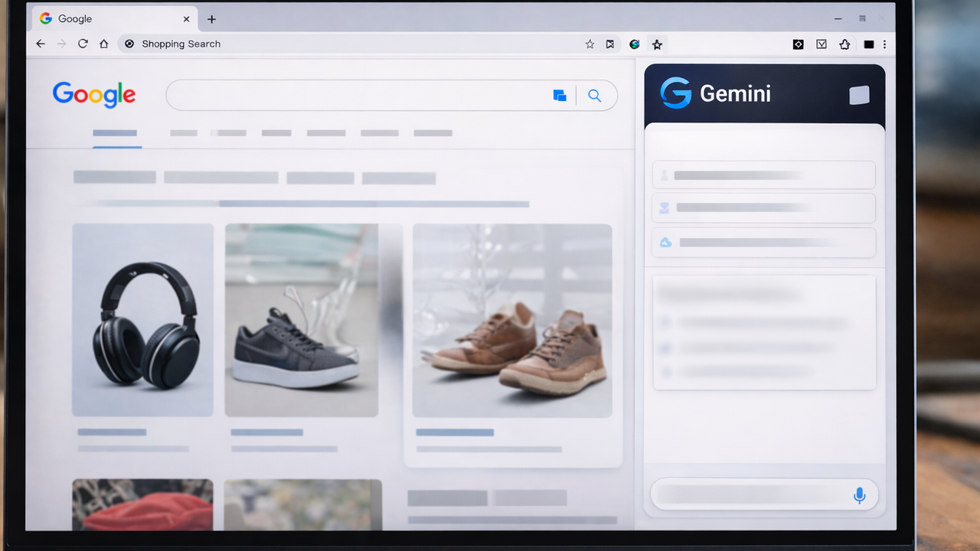Screen dimensions: 980x551
Task: Click the blue image search icon
Action: [x=560, y=96]
